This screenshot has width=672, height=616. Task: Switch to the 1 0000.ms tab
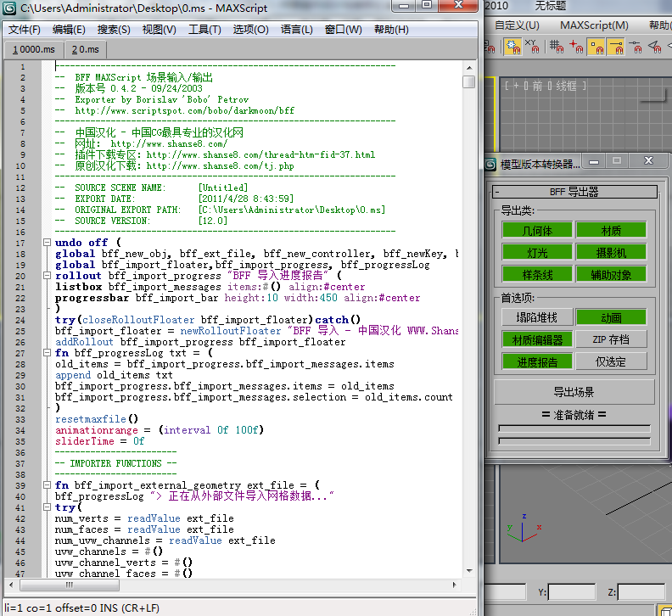tap(33, 50)
